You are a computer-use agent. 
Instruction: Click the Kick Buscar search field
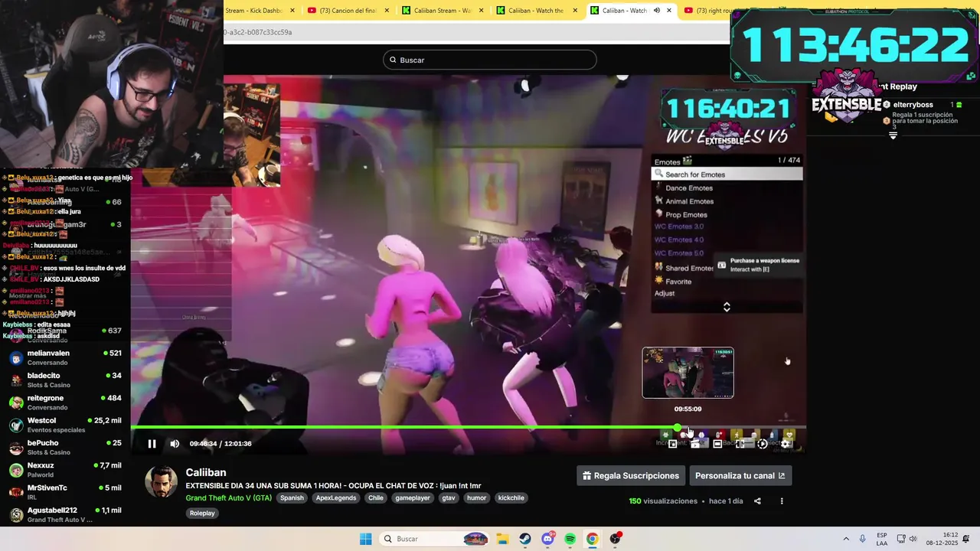pos(490,60)
